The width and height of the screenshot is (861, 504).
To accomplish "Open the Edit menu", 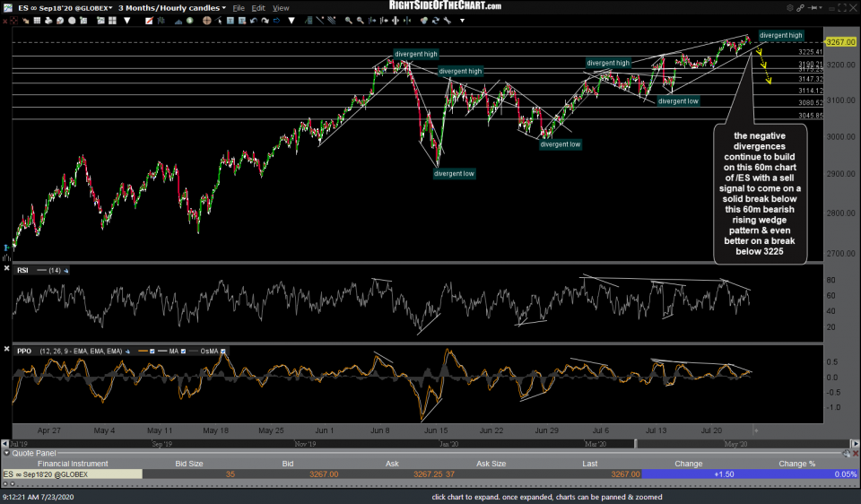I will coord(258,8).
